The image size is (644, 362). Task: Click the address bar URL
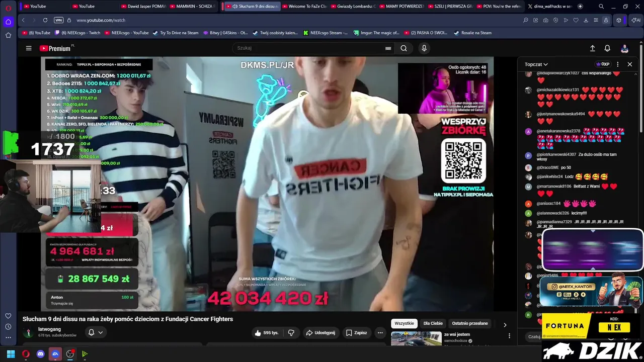pyautogui.click(x=101, y=20)
